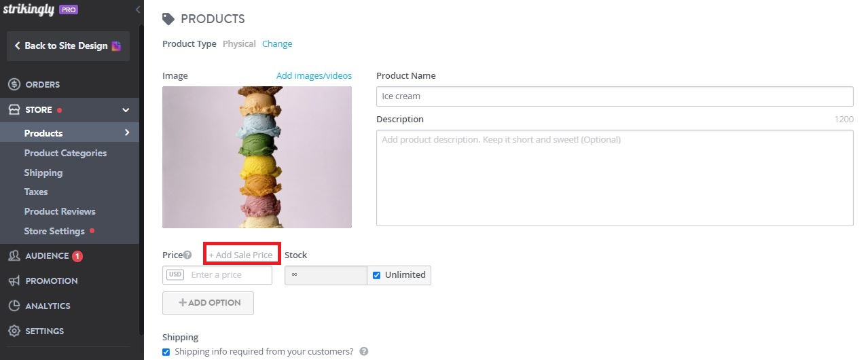Click the Price help question icon

tap(187, 255)
